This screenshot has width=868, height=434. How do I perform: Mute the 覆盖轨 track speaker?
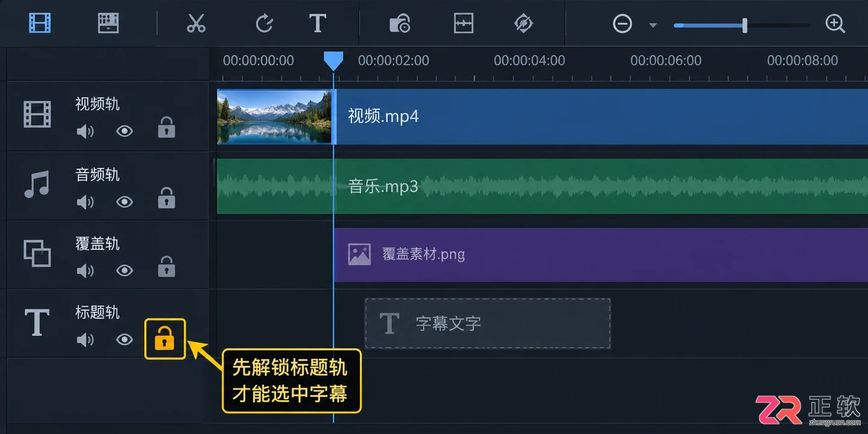click(86, 271)
